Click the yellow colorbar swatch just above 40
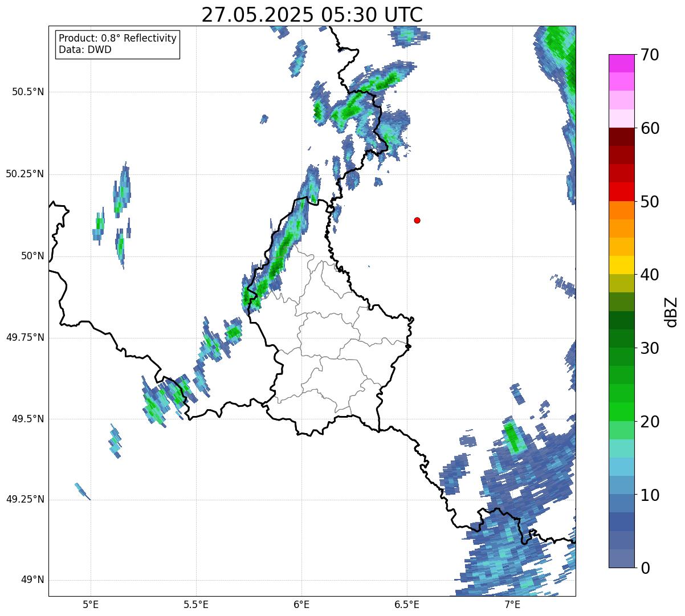The height and width of the screenshot is (616, 685). [621, 266]
